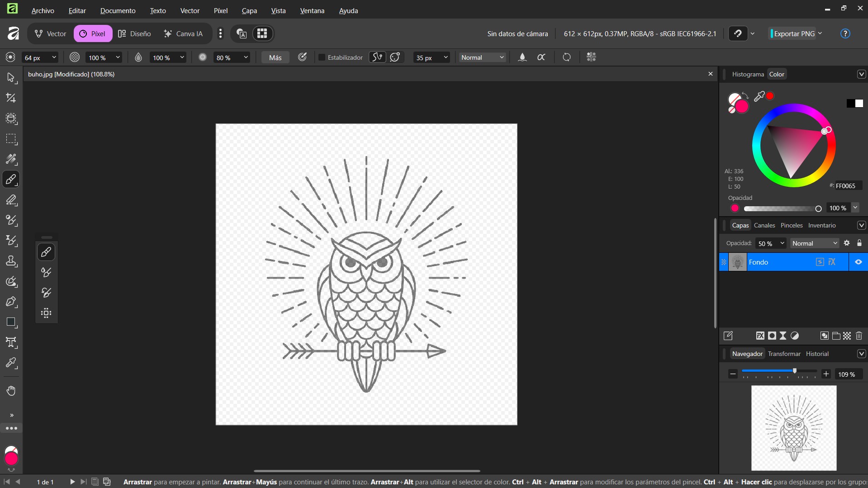Add a mask layer from the Capas panel

772,336
